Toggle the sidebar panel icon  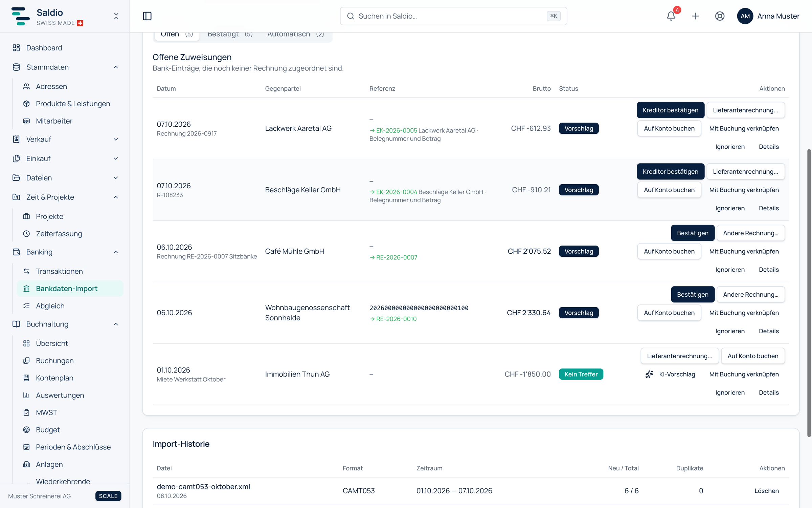pos(147,16)
